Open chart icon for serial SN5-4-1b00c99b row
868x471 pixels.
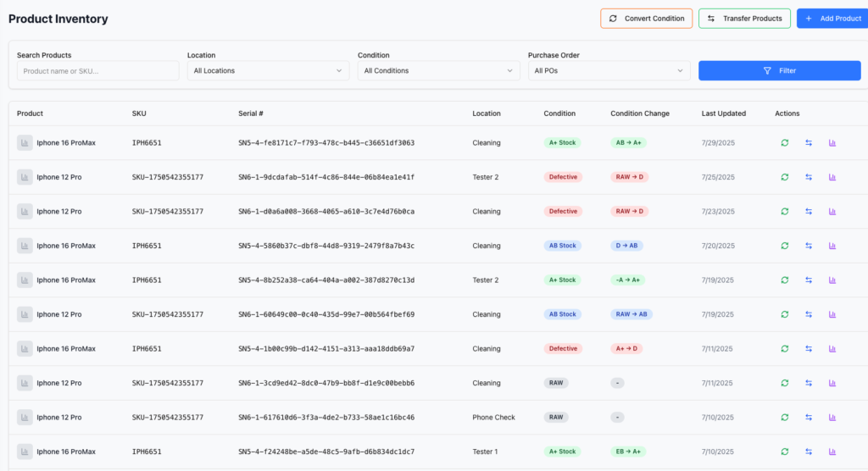coord(832,349)
